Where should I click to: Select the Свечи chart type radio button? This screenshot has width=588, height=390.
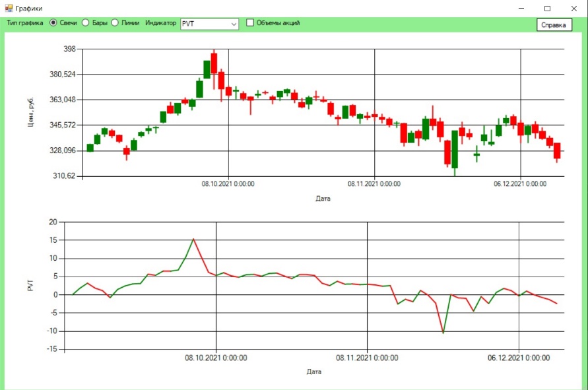coord(53,23)
